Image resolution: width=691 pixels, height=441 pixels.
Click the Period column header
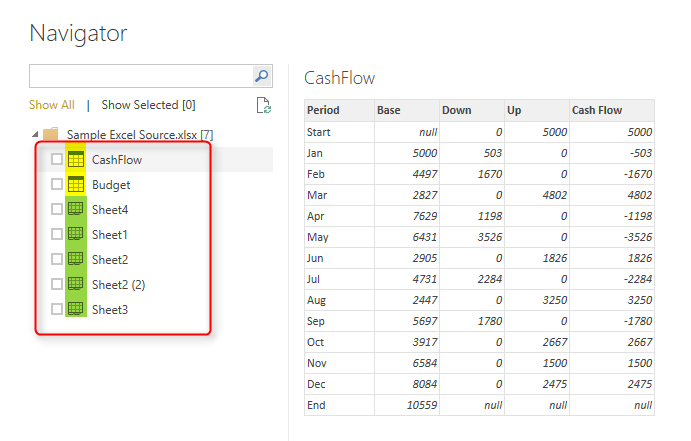339,110
